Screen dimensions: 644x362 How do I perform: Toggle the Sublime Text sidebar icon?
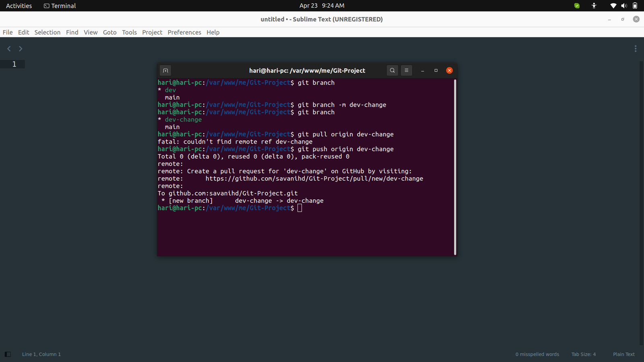(8, 354)
